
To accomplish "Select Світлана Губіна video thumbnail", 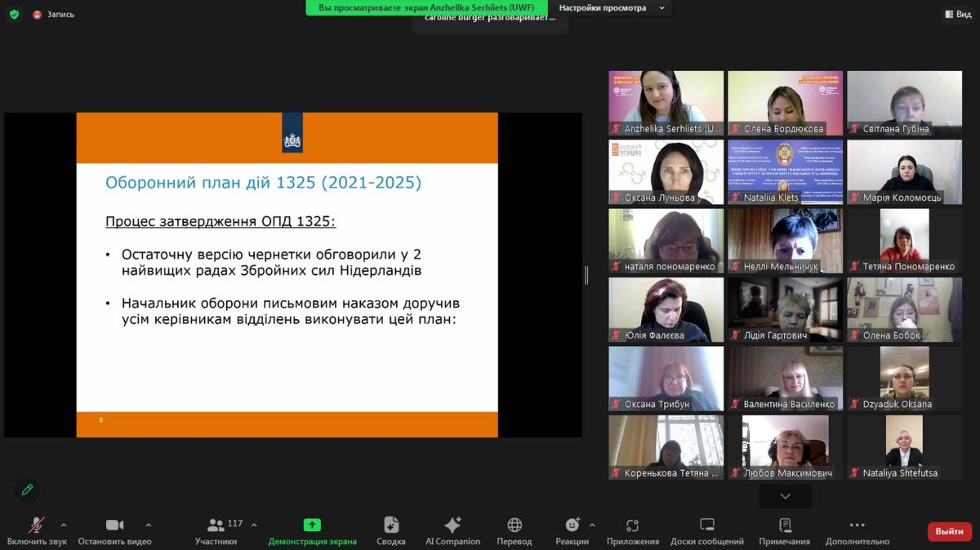I will tap(904, 103).
